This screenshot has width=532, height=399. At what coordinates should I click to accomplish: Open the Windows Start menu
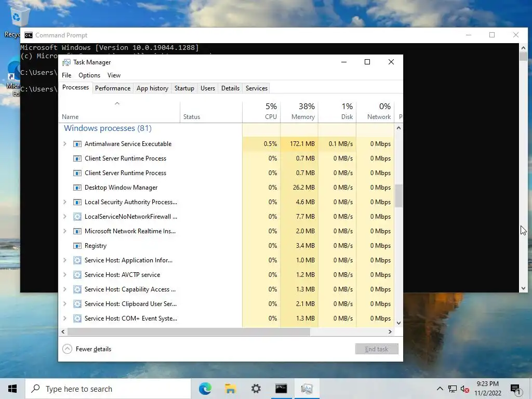click(x=12, y=389)
